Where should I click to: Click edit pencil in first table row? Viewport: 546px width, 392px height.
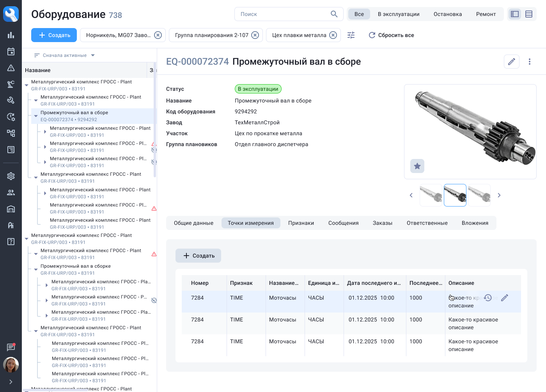504,298
